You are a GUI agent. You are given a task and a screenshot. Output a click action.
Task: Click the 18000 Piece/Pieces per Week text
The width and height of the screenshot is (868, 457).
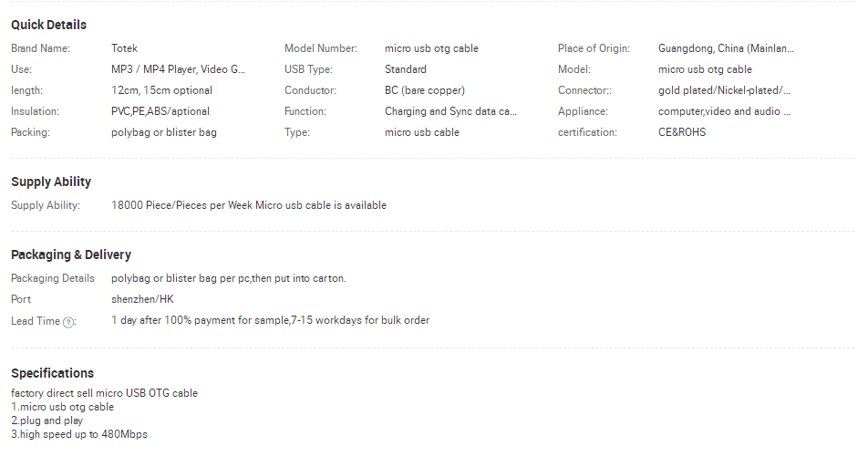[x=181, y=205]
